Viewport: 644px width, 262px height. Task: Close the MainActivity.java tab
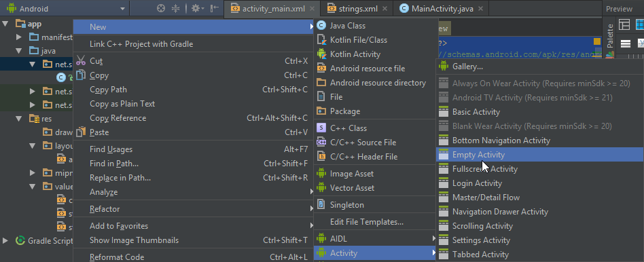[x=480, y=9]
